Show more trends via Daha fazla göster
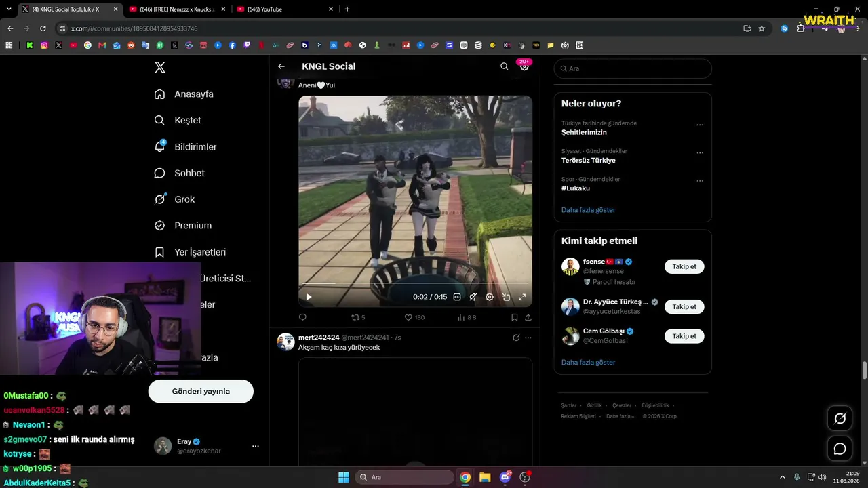This screenshot has height=488, width=868. pos(589,210)
